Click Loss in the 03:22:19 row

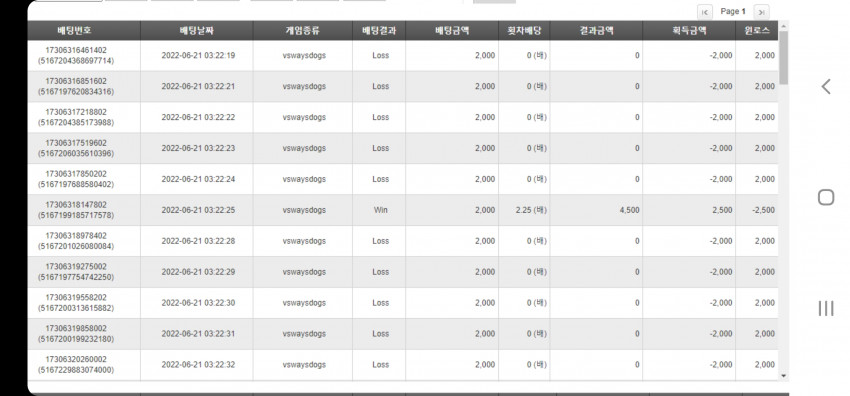point(381,55)
